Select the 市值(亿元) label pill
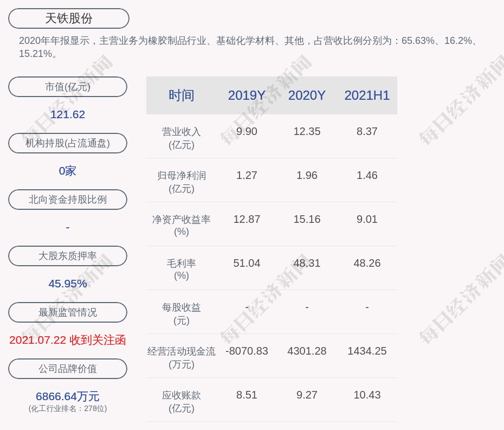 [68, 87]
